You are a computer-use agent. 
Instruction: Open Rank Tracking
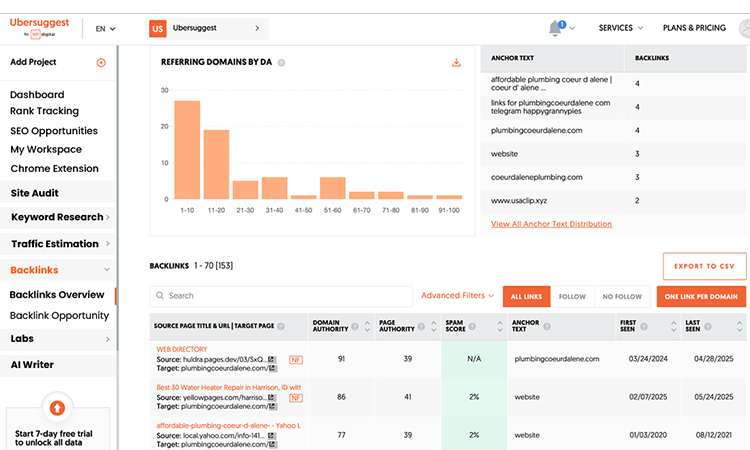(x=44, y=111)
